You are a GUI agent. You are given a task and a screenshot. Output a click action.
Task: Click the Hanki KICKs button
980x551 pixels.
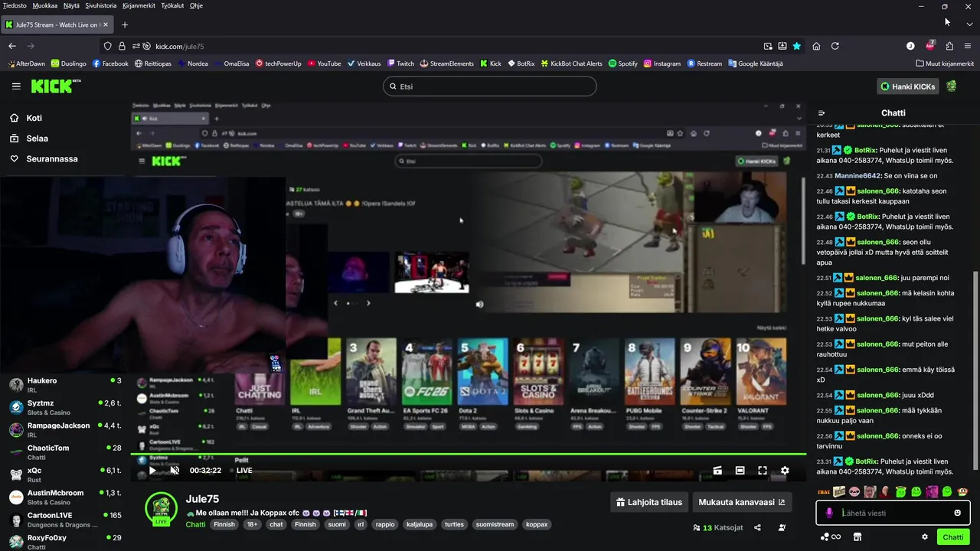pos(908,86)
